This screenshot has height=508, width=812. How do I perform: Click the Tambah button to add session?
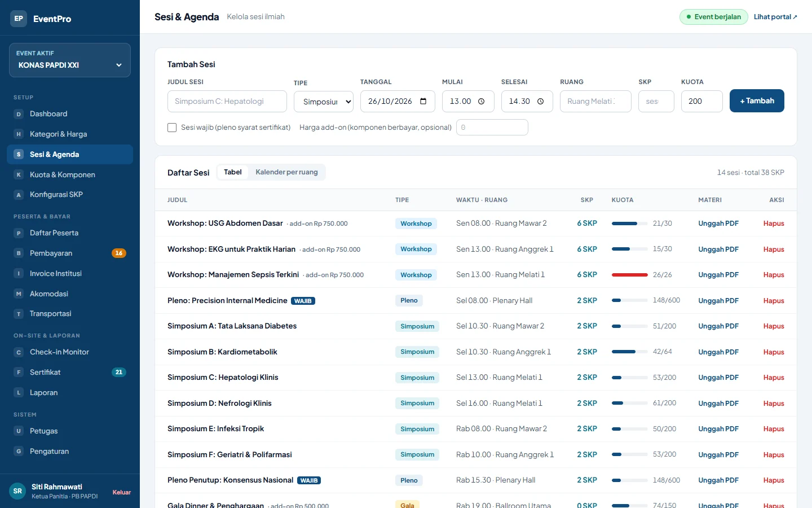tap(757, 101)
